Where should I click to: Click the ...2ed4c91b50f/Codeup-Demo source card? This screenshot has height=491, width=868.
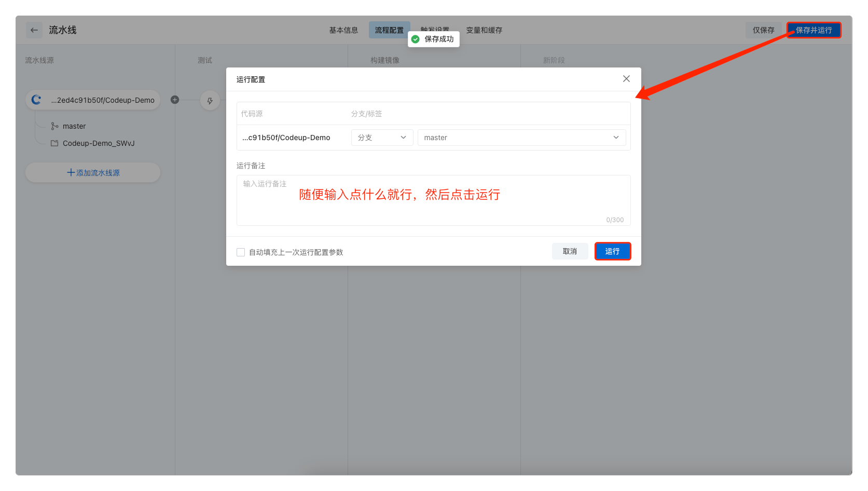(x=93, y=100)
